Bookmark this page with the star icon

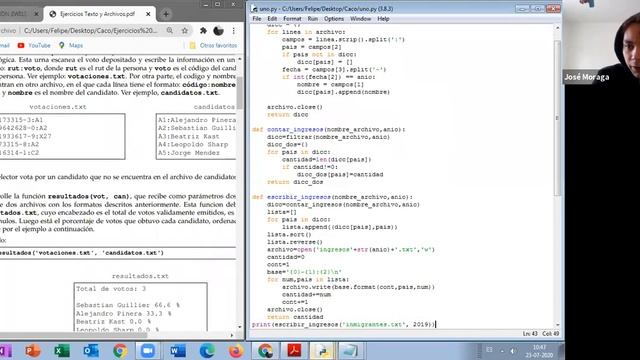tap(185, 31)
